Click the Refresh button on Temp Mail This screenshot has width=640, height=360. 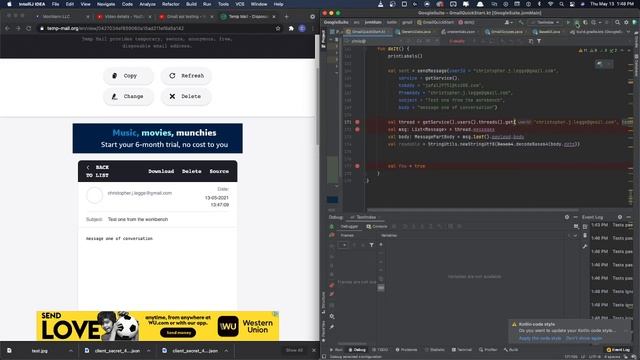[186, 76]
